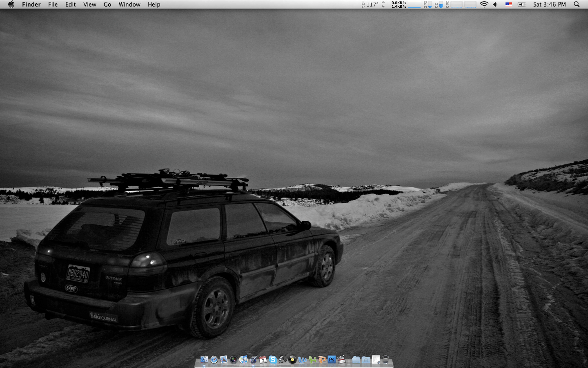
Task: Open the Wi-Fi status menu
Action: 484,4
